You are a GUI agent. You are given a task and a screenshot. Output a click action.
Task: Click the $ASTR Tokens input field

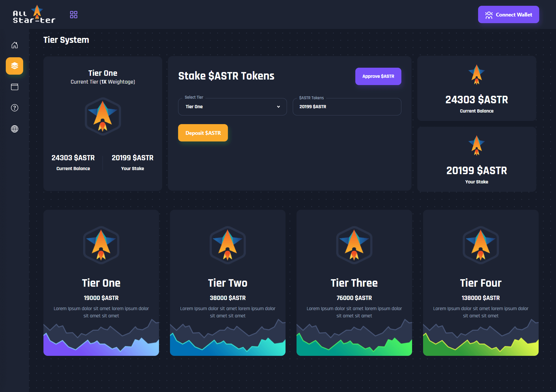(347, 107)
